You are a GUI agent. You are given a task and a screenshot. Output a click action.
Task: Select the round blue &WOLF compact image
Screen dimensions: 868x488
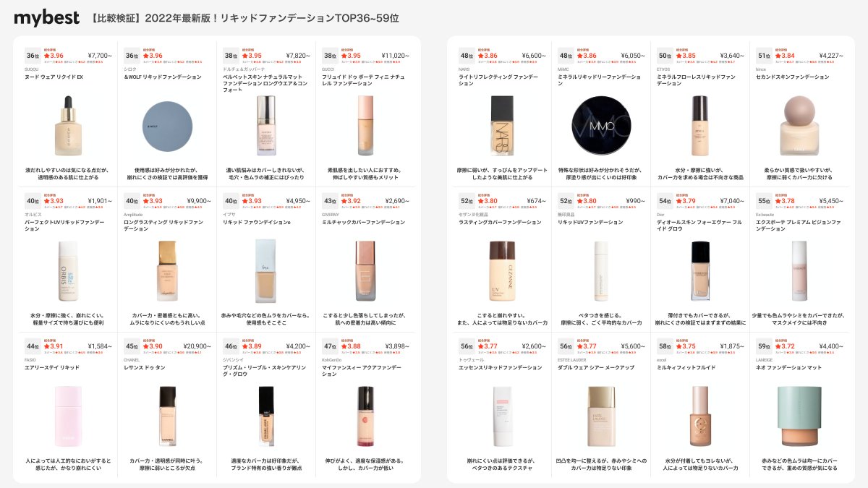coord(167,127)
